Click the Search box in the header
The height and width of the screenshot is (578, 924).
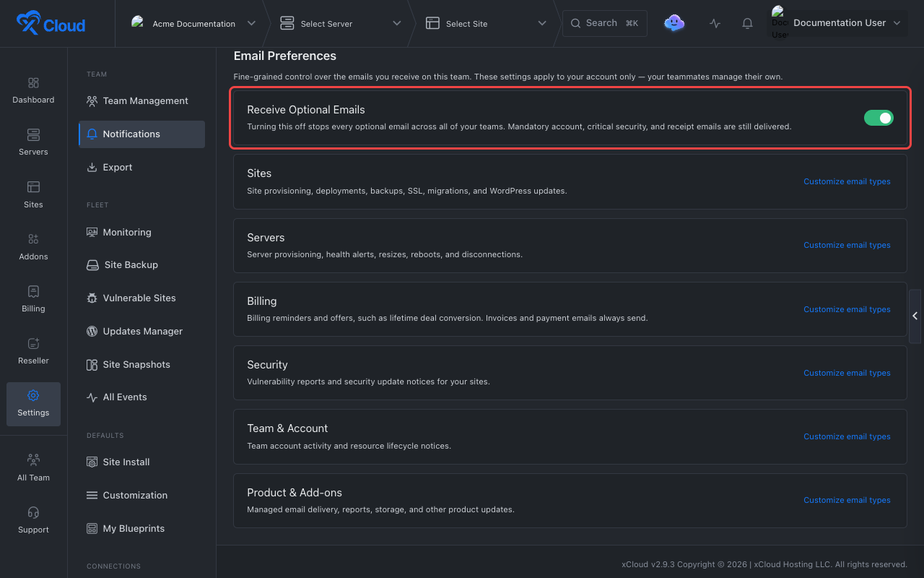605,23
